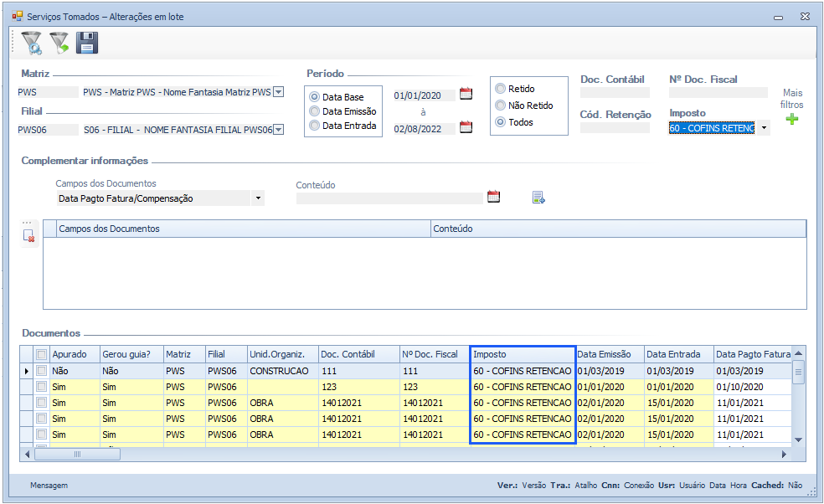Click the Imposto column header

(x=522, y=354)
